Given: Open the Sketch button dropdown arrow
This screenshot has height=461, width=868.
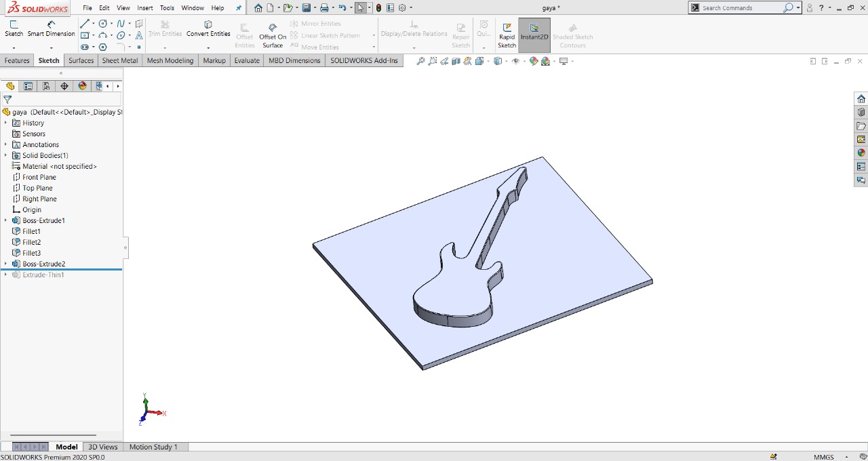Looking at the screenshot, I should click(x=14, y=48).
